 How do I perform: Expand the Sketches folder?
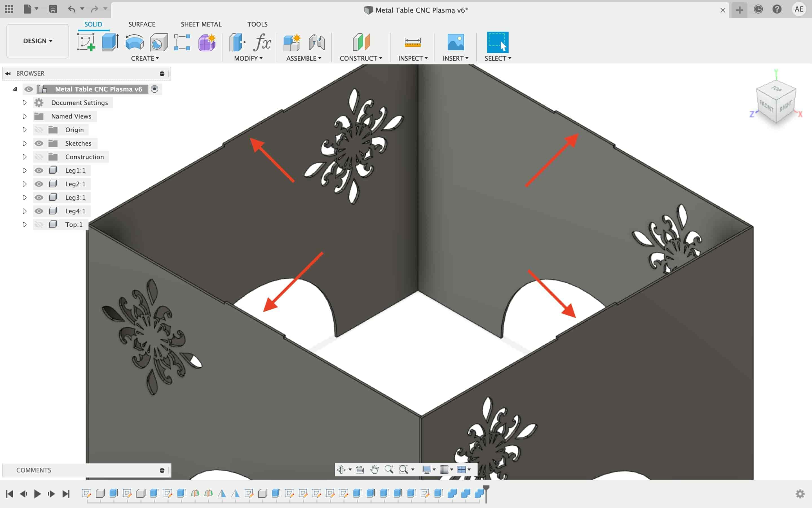pyautogui.click(x=25, y=143)
